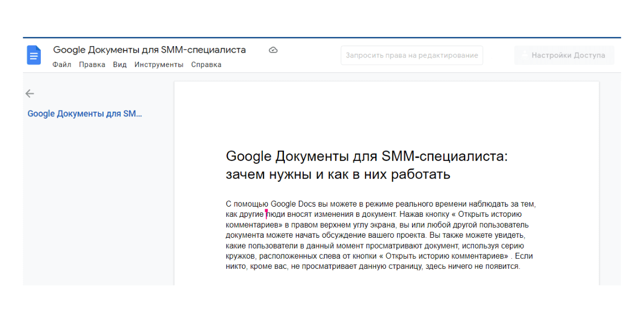Open the Файл menu

pos(62,64)
